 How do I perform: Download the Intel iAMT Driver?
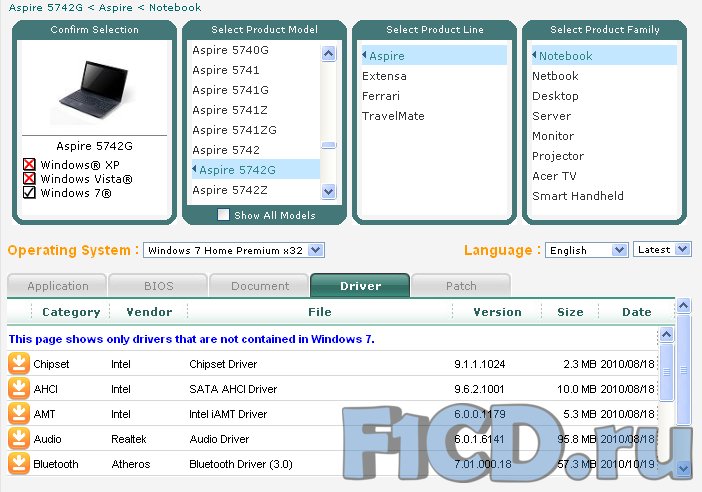[19, 413]
